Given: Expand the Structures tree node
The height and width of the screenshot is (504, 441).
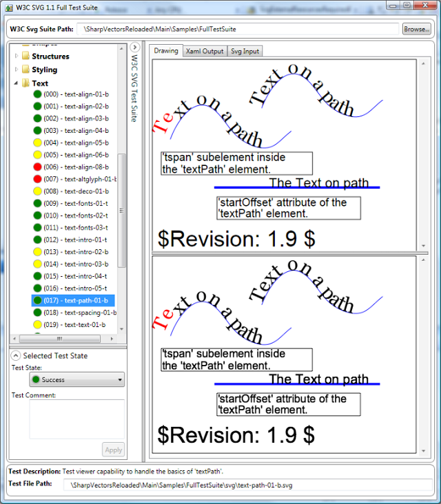Looking at the screenshot, I should tap(17, 56).
